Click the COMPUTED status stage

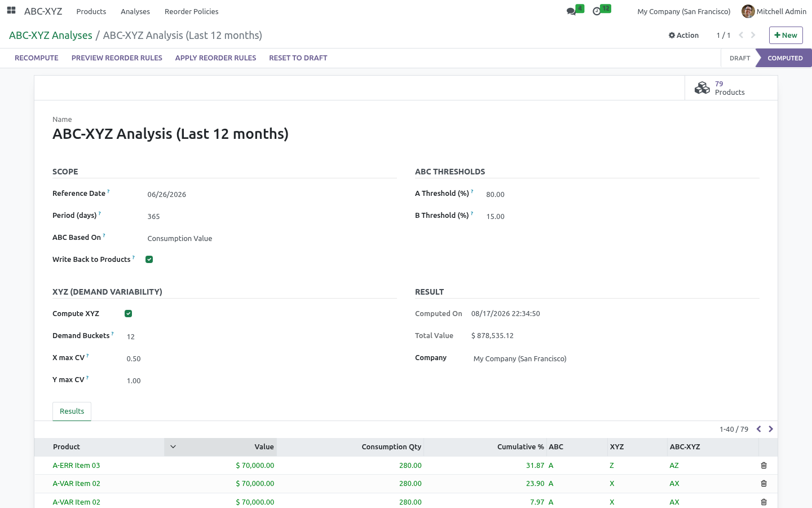tap(784, 58)
